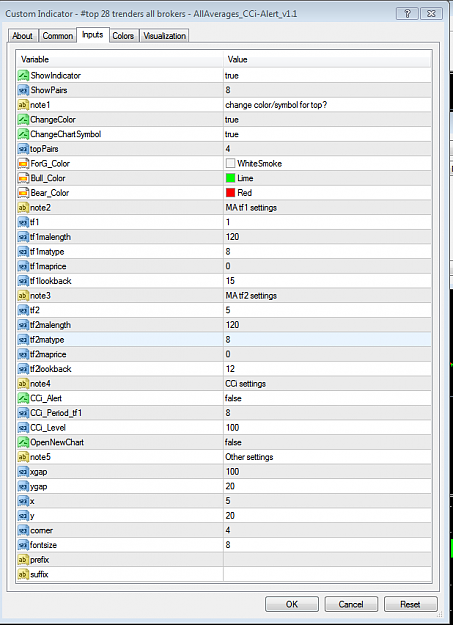Viewport: 453px width, 625px height.
Task: Click the note5 string type icon
Action: pos(23,457)
